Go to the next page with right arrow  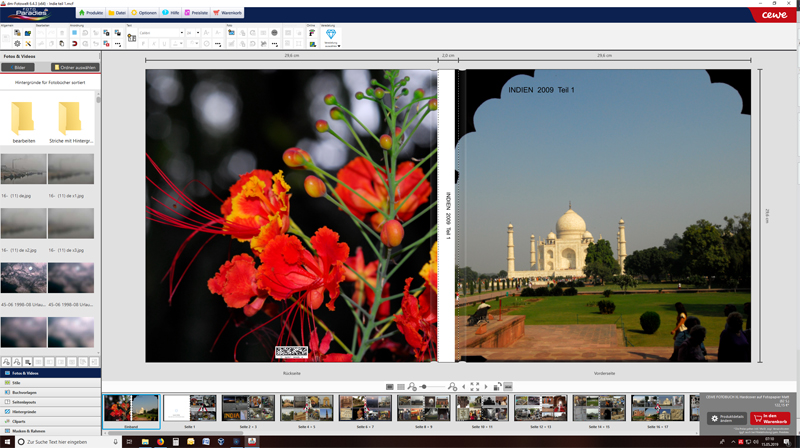(486, 386)
